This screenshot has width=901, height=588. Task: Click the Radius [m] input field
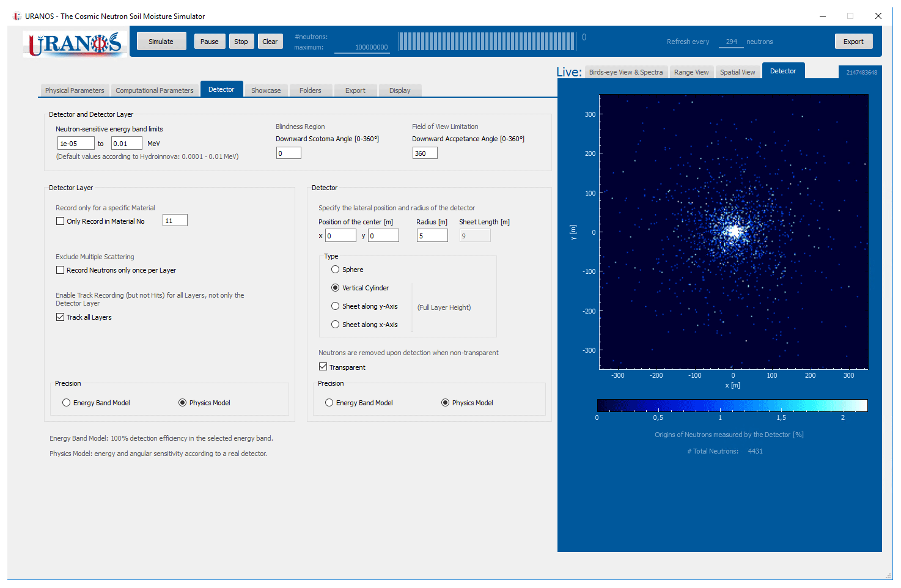coord(432,236)
